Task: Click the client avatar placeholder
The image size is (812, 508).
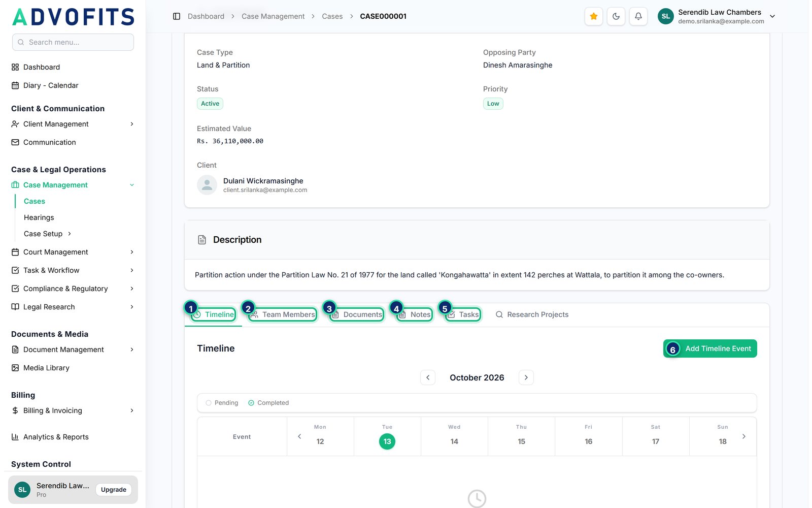Action: click(x=207, y=185)
